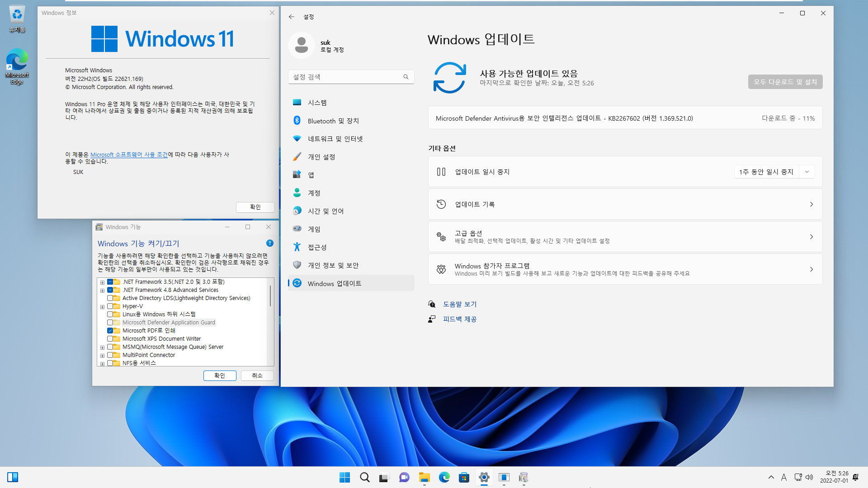Toggle .NET Framework 3.5 checkbox
Image resolution: width=868 pixels, height=488 pixels.
click(110, 282)
